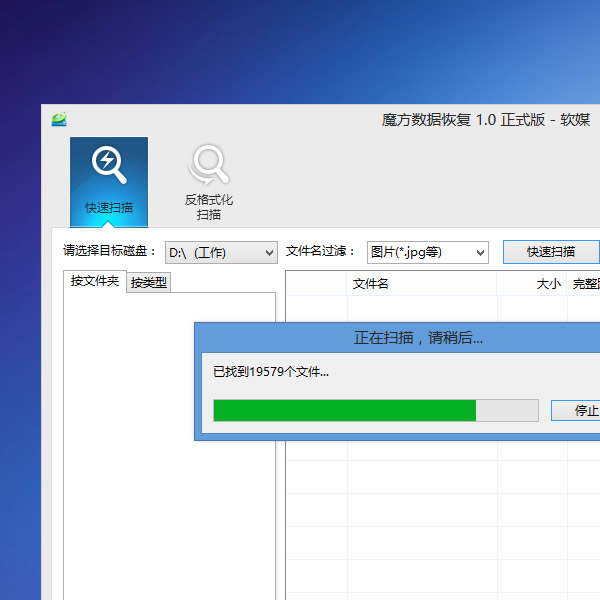Screen dimensions: 600x600
Task: Switch to the 按文件夹 tab
Action: [95, 281]
